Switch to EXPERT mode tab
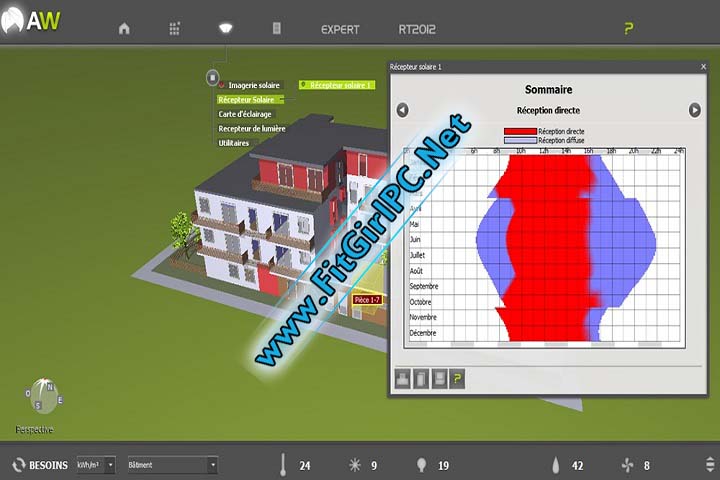 coord(340,29)
